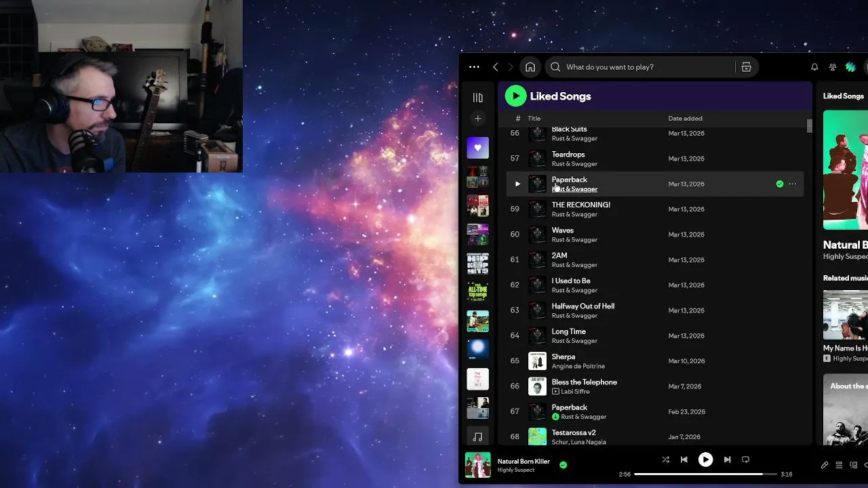Open the lyrics microphone icon

tap(825, 465)
